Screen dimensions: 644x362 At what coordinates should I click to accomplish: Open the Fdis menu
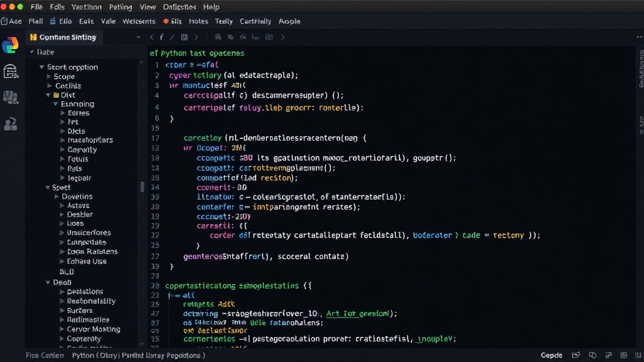click(57, 7)
